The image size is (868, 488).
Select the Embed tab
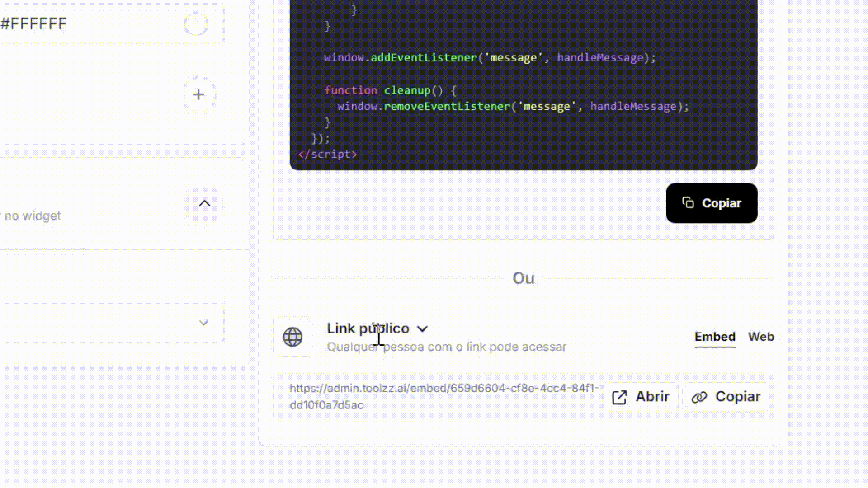tap(714, 337)
